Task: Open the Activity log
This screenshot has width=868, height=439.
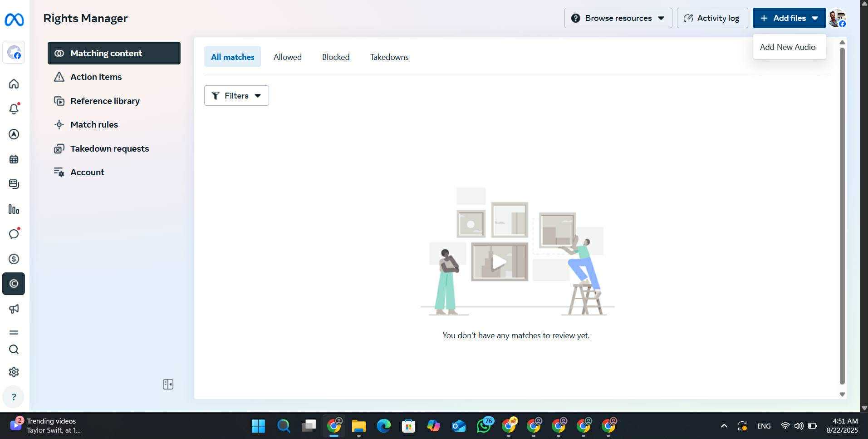Action: 712,18
